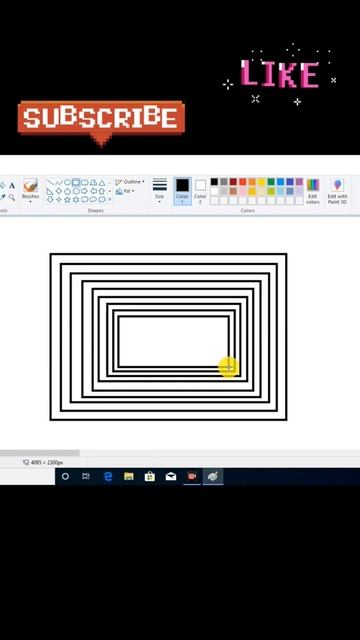Choose the Four-point star shape
Screen dimensions: 360x640
tap(59, 200)
